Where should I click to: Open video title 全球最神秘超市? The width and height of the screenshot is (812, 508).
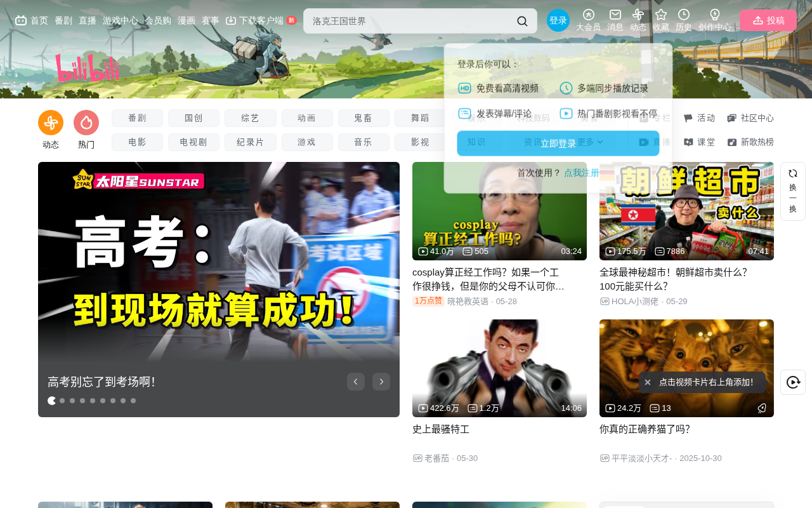click(x=674, y=279)
